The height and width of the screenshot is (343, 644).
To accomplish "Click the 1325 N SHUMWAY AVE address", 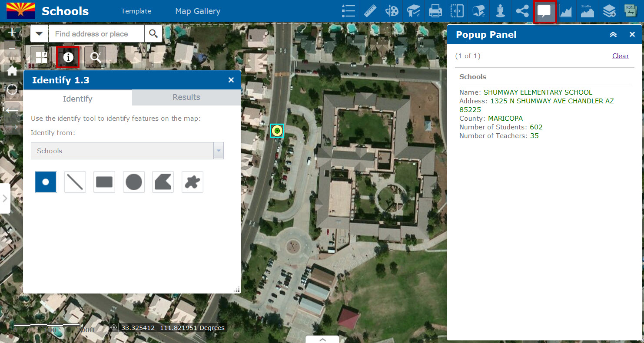I will pyautogui.click(x=536, y=105).
